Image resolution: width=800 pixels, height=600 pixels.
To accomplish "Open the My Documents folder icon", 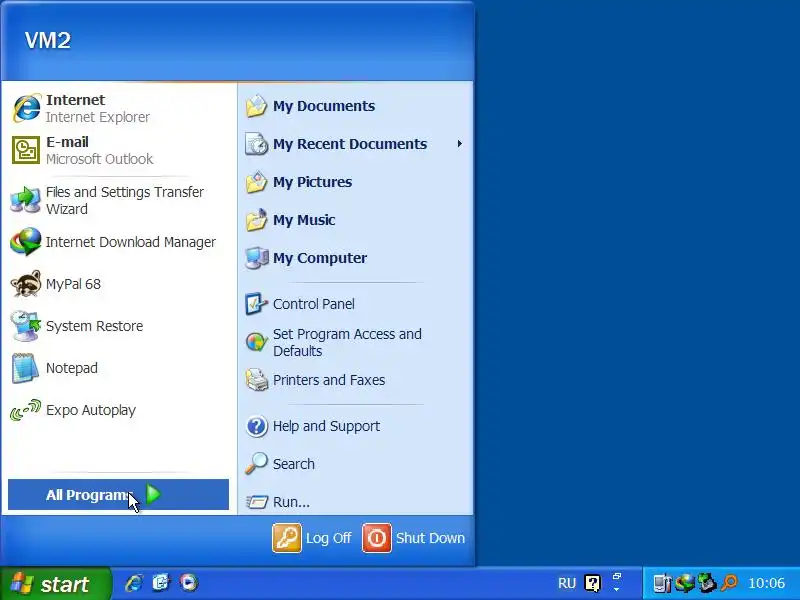I will tap(256, 106).
